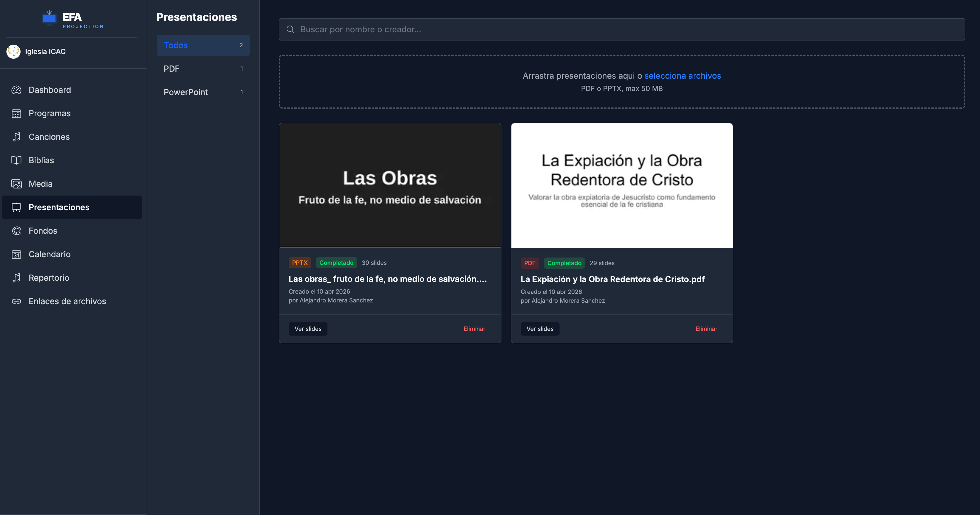Click Ver slides on Las Obras presentation
Screen dimensions: 980x515
click(308, 329)
